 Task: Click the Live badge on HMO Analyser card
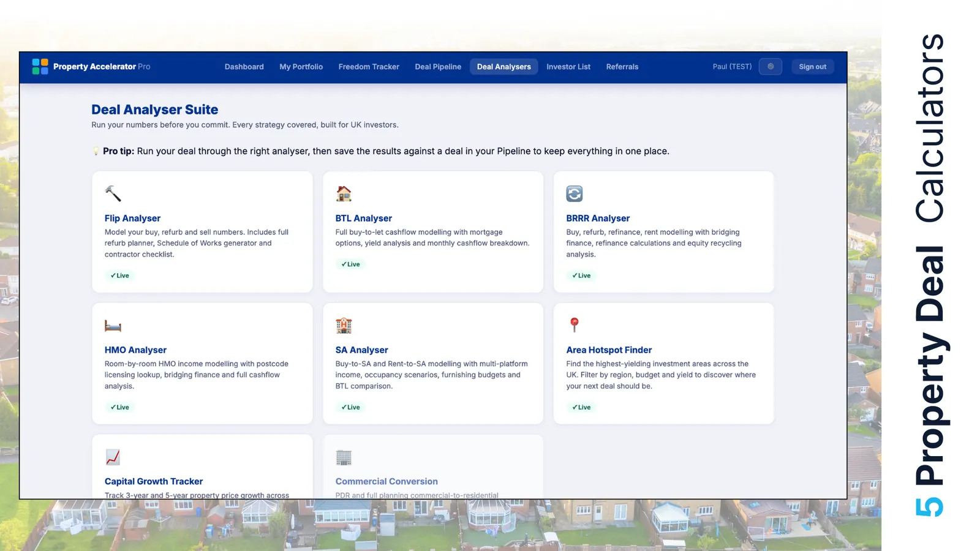coord(119,407)
